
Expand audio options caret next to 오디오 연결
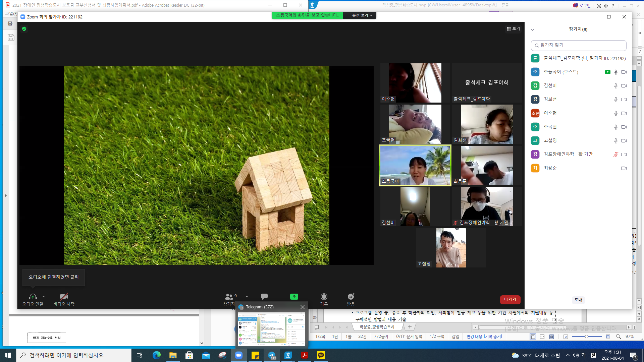tap(44, 297)
